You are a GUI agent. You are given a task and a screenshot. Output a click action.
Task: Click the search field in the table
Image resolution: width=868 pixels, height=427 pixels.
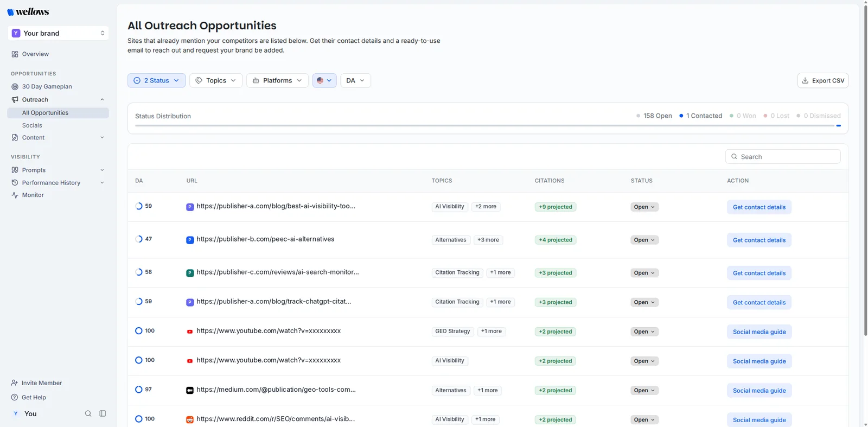(x=783, y=157)
